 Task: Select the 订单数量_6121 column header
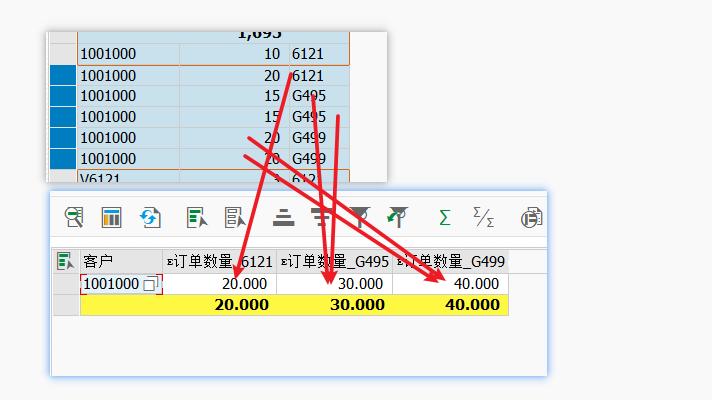tap(220, 262)
